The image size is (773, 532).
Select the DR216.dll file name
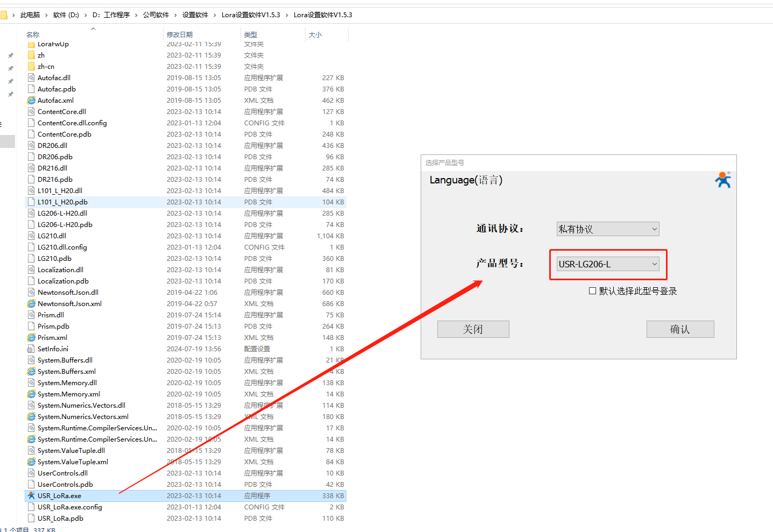[x=52, y=168]
